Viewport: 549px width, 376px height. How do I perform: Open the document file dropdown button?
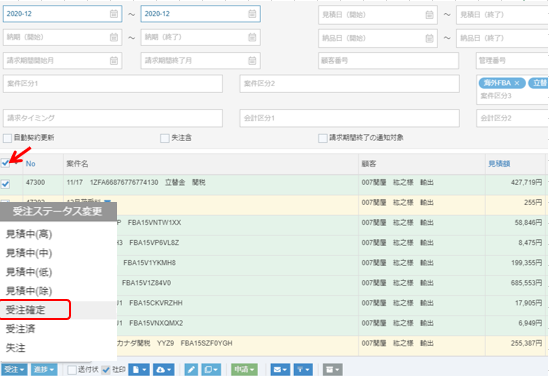tap(139, 369)
